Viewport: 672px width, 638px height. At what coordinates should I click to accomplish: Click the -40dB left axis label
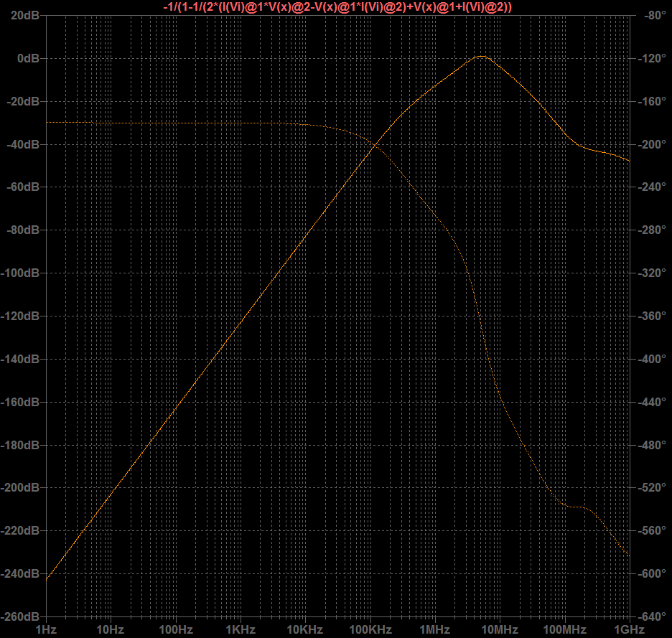[23, 144]
